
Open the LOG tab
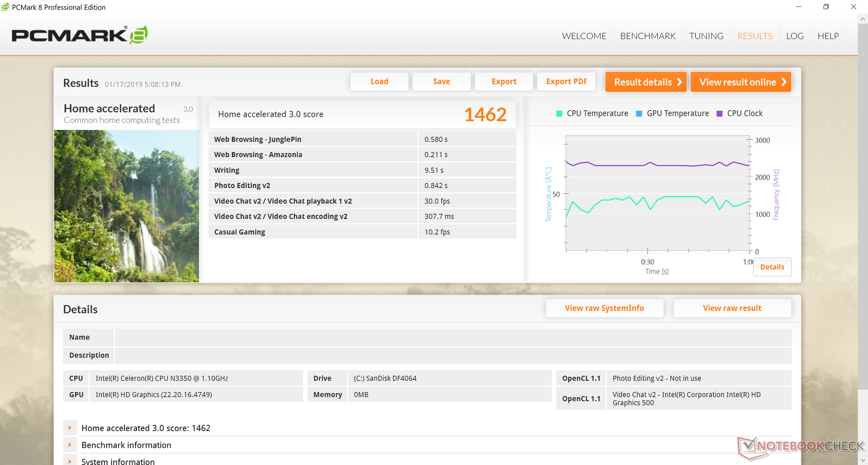click(x=795, y=36)
